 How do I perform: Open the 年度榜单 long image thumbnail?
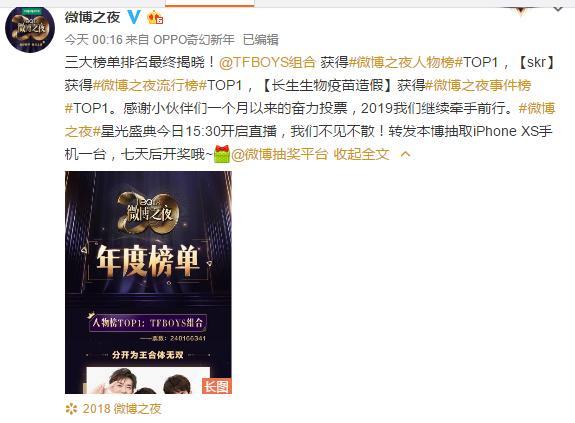coord(148,282)
